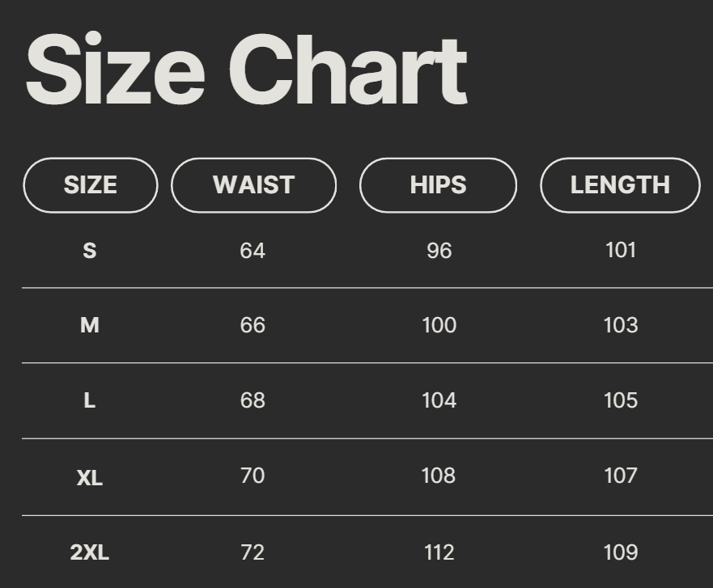This screenshot has height=588, width=713.
Task: Select waist value 72 for size 2XL
Action: click(x=253, y=552)
